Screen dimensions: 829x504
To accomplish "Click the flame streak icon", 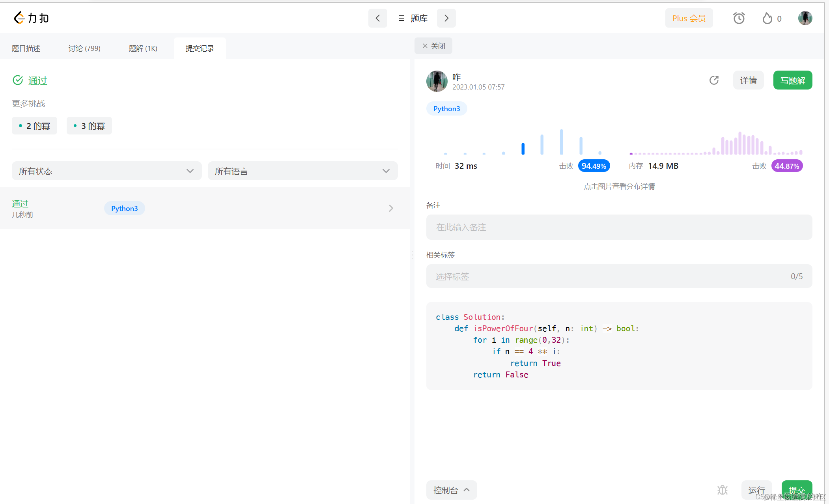I will tap(767, 18).
